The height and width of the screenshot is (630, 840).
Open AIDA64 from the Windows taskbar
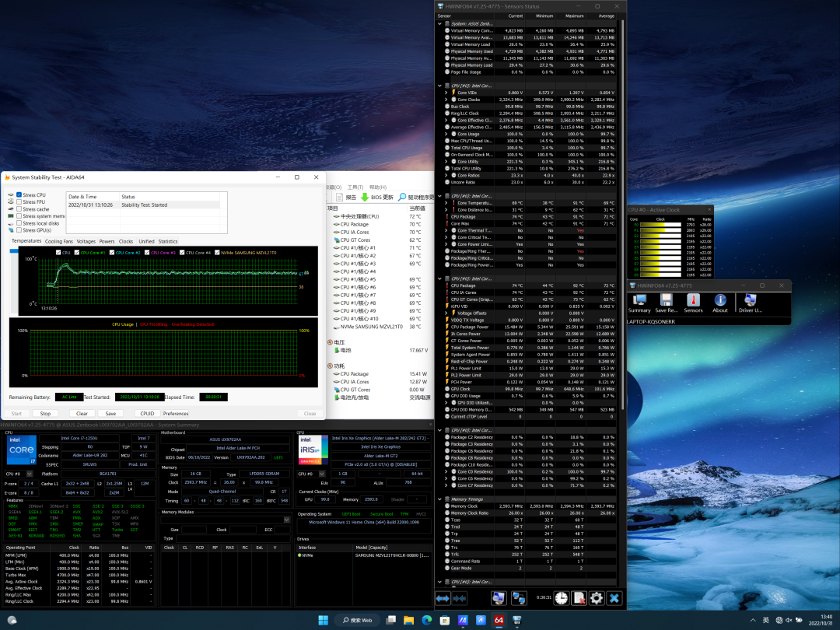[499, 620]
